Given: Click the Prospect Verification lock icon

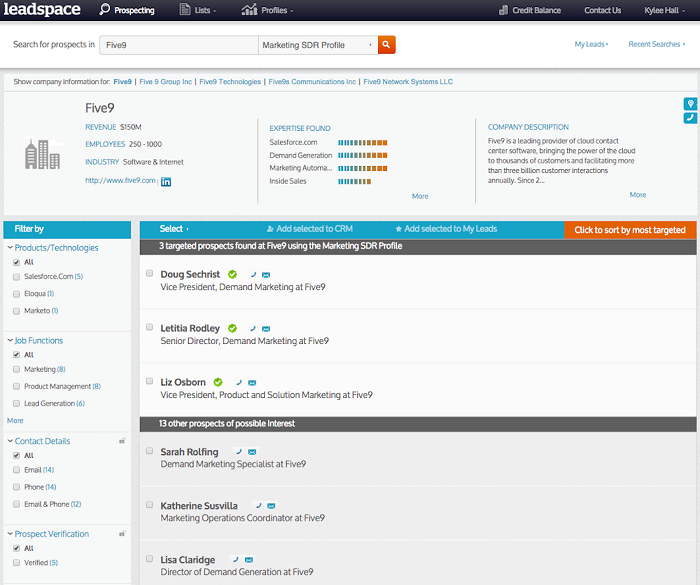Looking at the screenshot, I should (x=122, y=534).
